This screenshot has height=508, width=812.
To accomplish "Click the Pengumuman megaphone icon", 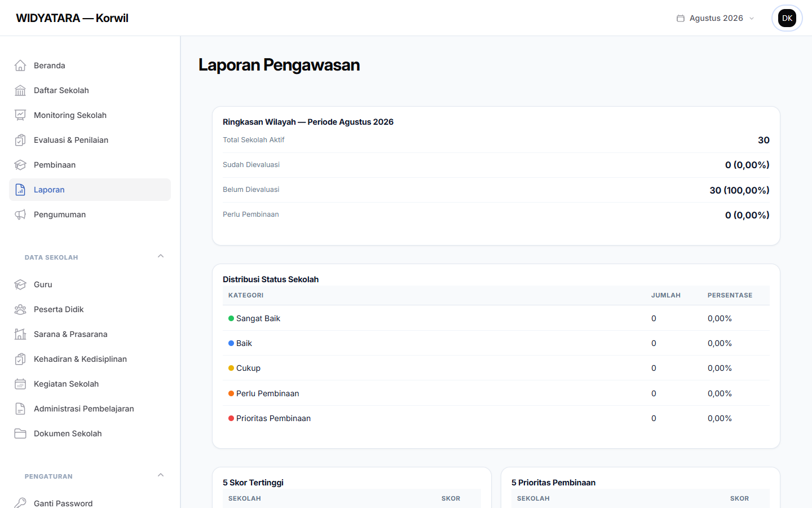I will [x=20, y=214].
